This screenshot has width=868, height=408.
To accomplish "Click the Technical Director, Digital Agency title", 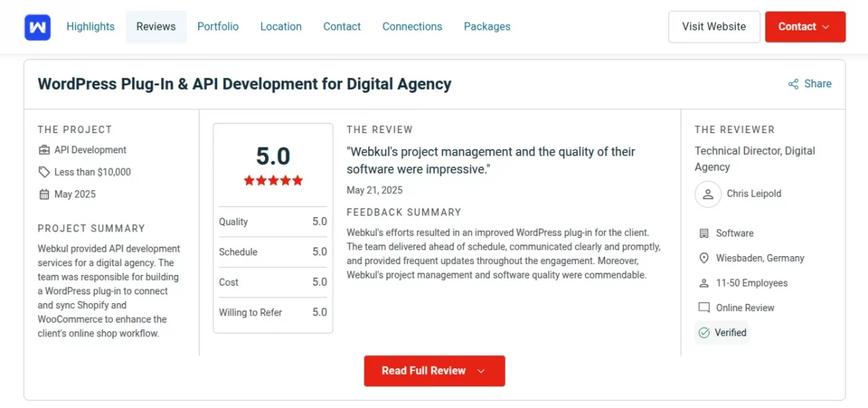I will [755, 159].
